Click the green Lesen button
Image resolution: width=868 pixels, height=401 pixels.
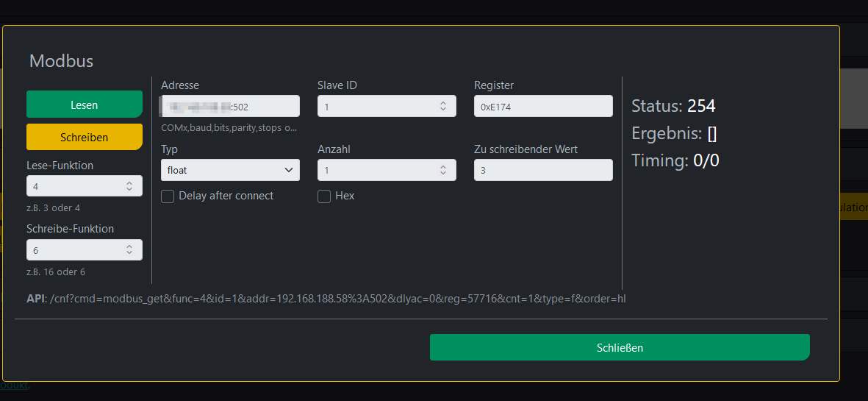coord(84,104)
